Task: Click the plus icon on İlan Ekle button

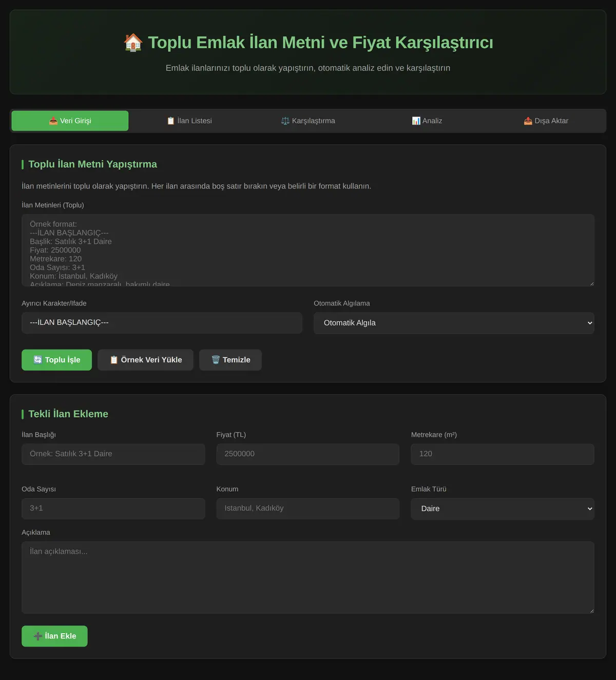Action: pos(38,636)
